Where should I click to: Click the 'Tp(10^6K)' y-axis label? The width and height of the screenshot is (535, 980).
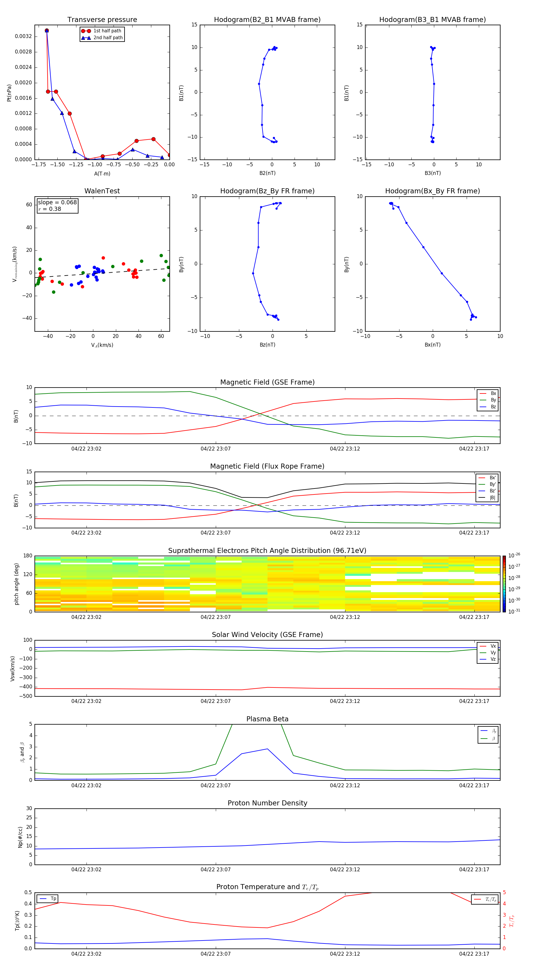tap(18, 921)
